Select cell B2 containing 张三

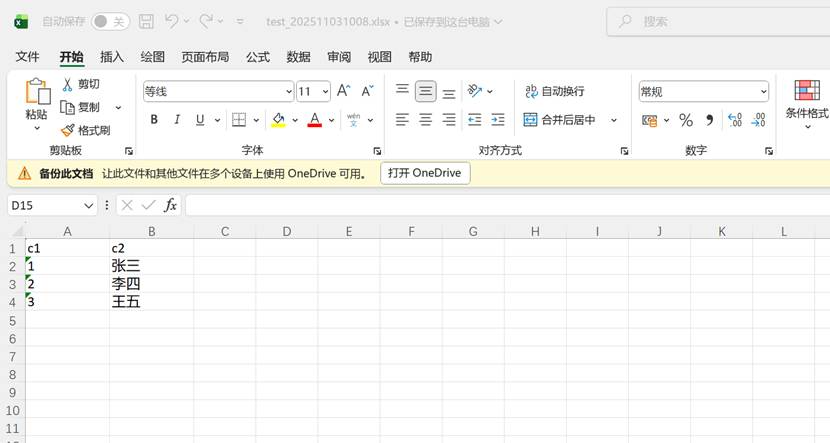pyautogui.click(x=150, y=266)
